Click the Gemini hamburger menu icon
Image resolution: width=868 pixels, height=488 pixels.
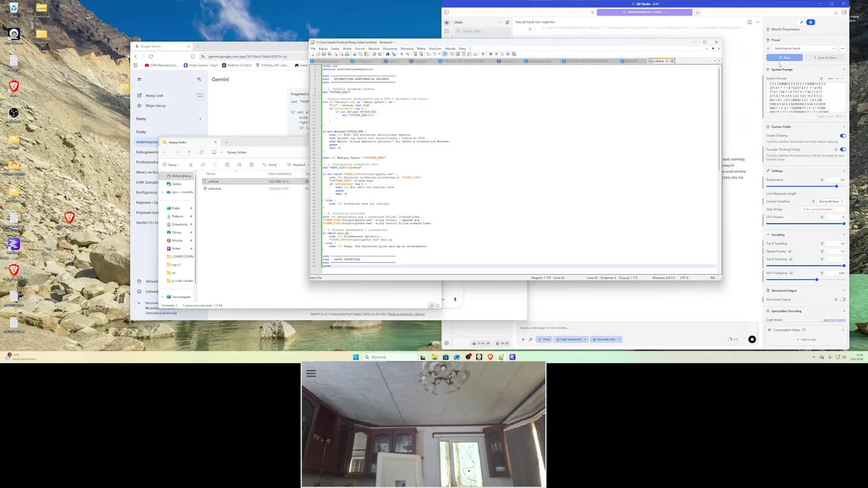point(140,79)
